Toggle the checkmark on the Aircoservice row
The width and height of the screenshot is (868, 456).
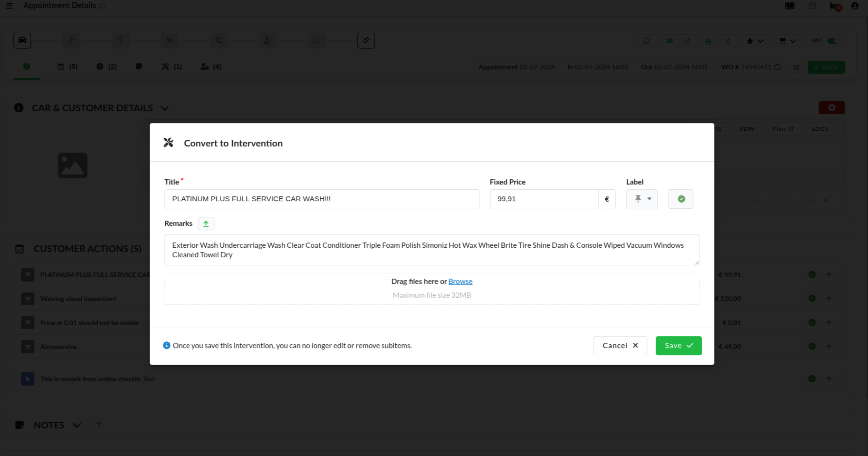(812, 346)
